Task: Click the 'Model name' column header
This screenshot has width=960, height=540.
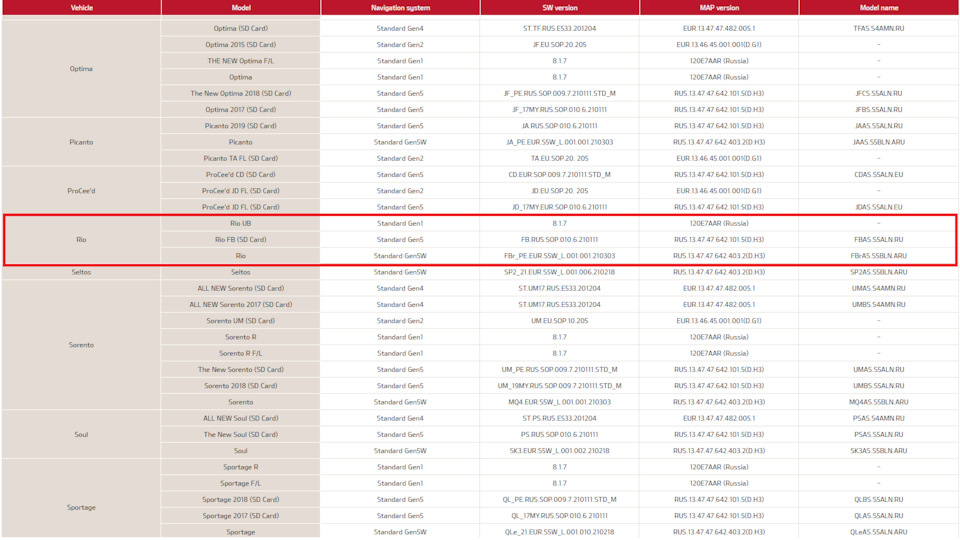Action: coord(879,7)
